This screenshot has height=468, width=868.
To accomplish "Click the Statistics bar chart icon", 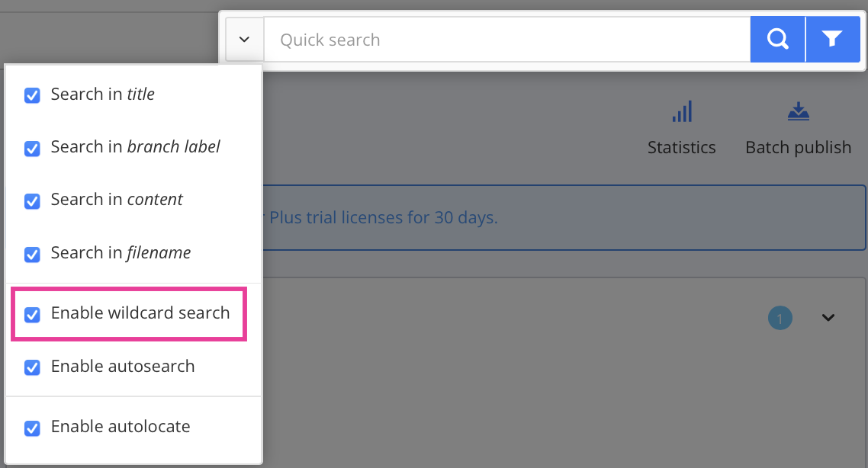I will click(x=681, y=111).
